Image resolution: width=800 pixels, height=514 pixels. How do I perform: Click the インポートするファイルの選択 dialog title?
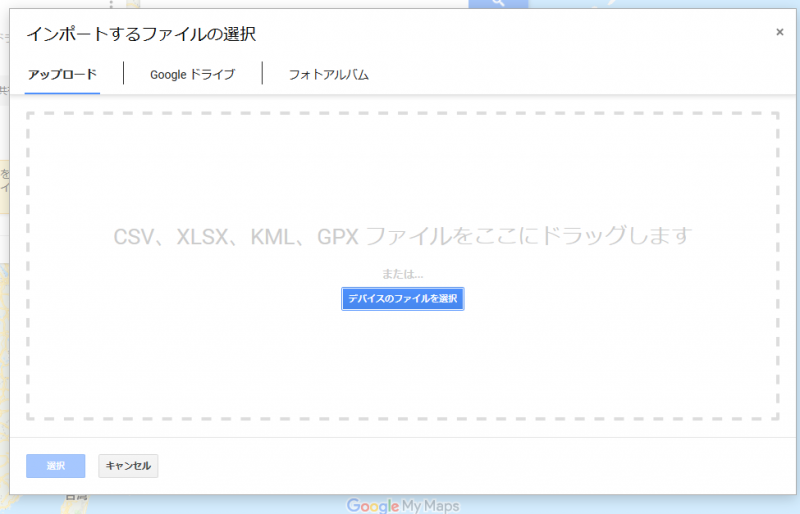coord(141,35)
